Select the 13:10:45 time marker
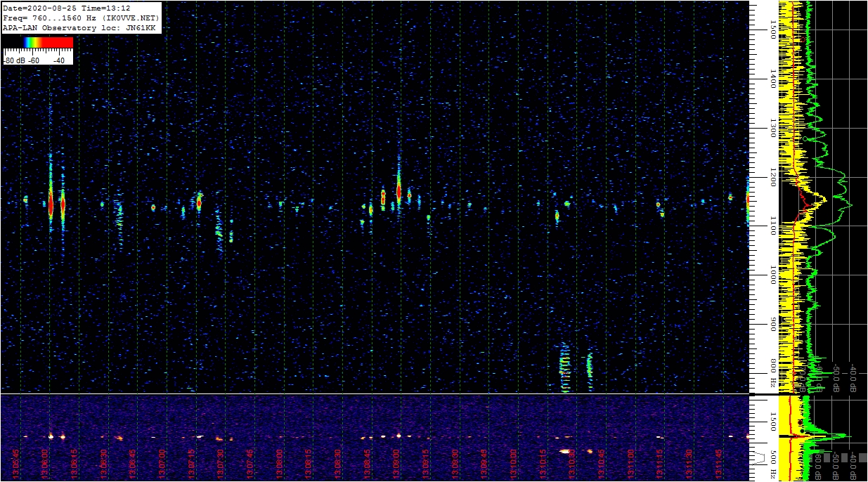The height and width of the screenshot is (482, 868). (x=602, y=464)
